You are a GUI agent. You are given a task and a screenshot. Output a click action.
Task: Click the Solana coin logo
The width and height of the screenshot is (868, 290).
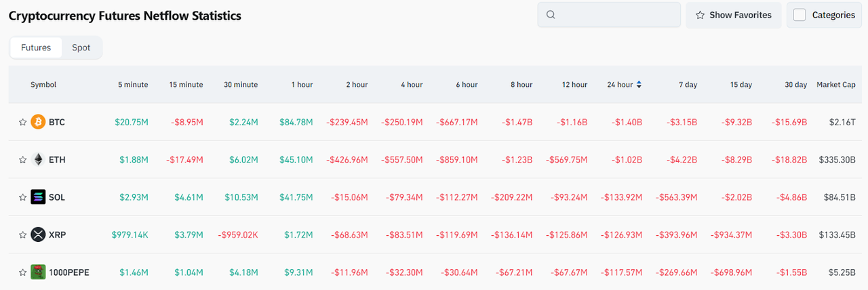(x=38, y=197)
